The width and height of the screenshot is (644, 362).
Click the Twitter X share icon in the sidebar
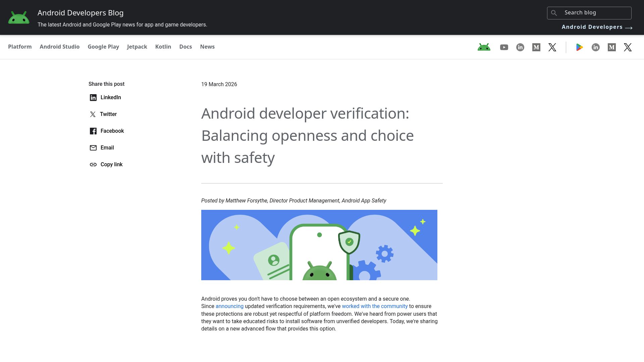click(93, 114)
